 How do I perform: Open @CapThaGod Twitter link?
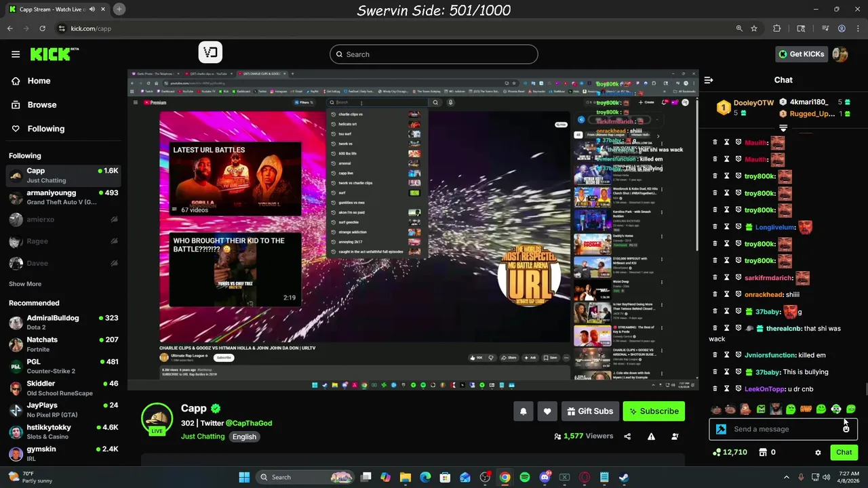[249, 423]
